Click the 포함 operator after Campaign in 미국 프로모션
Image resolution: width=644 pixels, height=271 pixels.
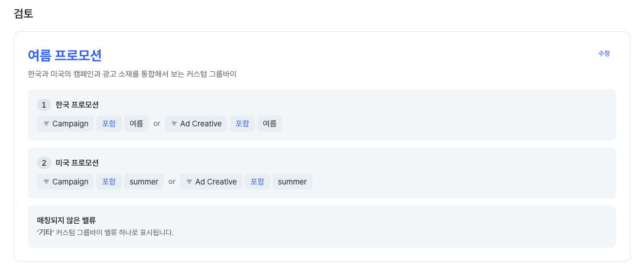pyautogui.click(x=109, y=182)
